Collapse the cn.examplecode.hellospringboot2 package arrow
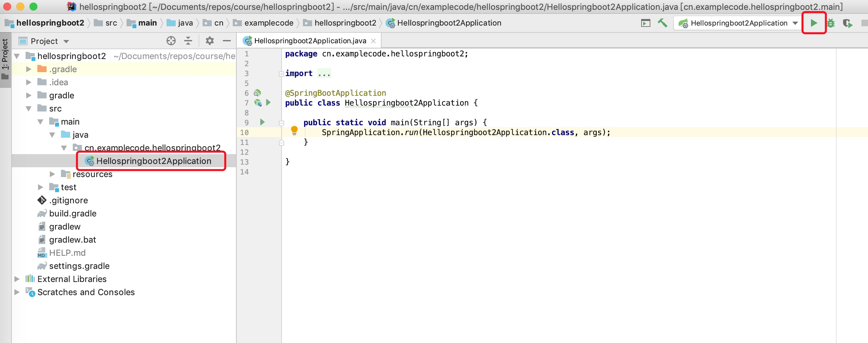 pos(64,148)
